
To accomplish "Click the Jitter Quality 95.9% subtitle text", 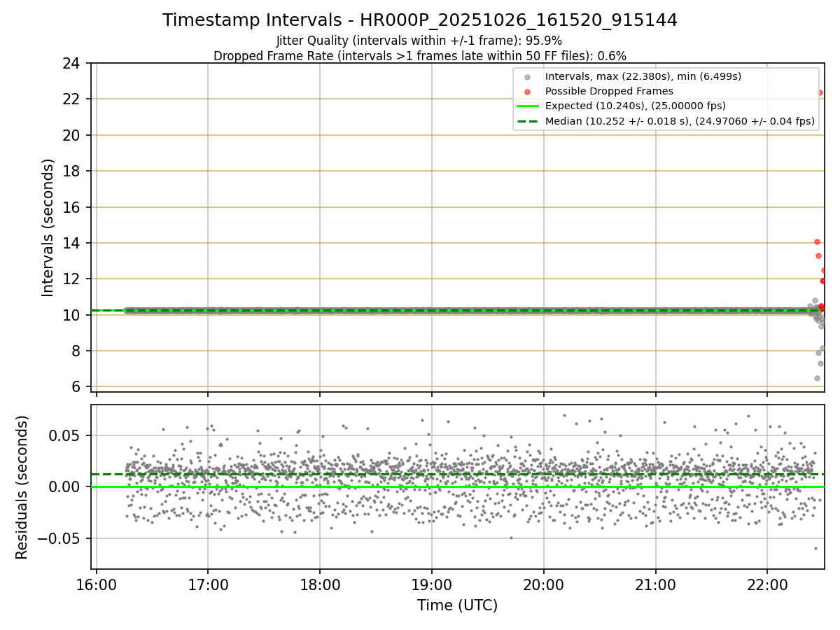I will click(x=419, y=41).
